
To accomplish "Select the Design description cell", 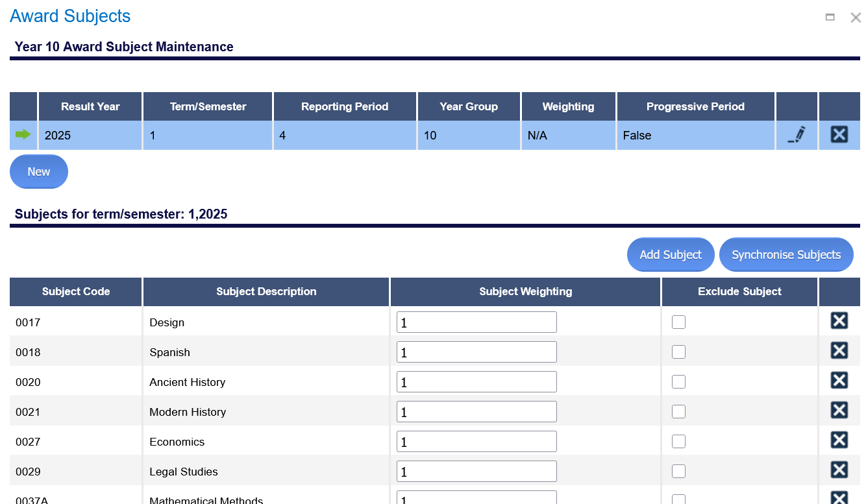I will click(266, 322).
